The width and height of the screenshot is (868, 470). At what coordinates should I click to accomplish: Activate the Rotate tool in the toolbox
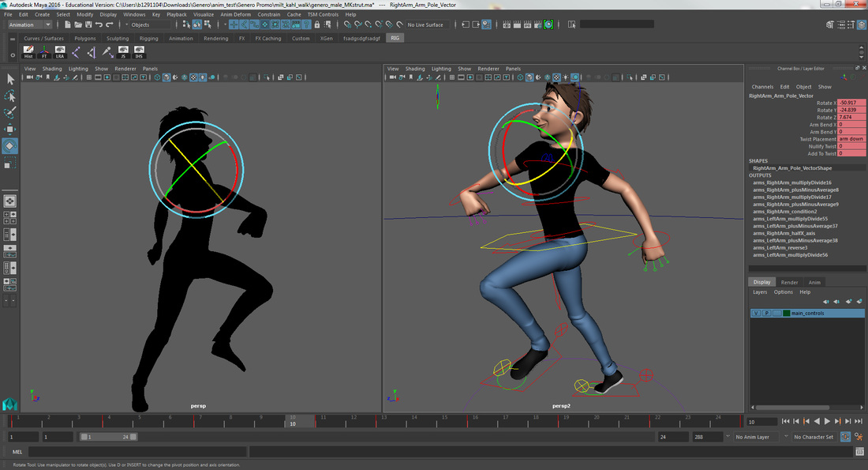pos(10,146)
